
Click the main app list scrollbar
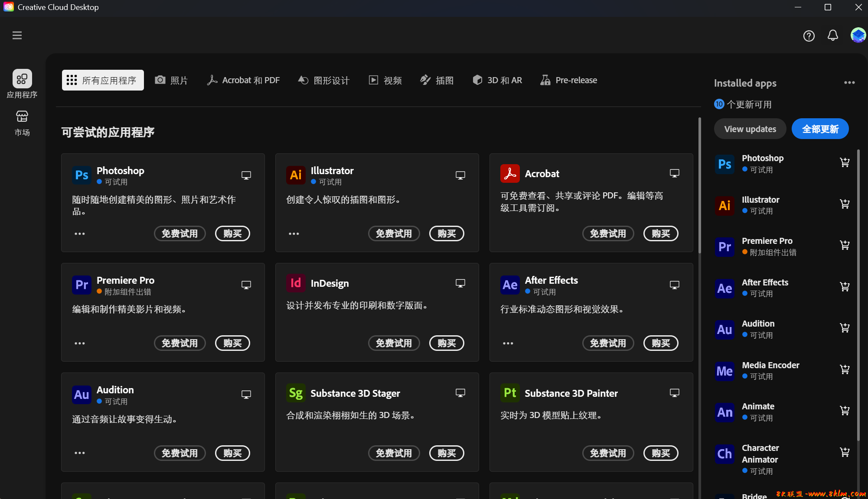699,186
